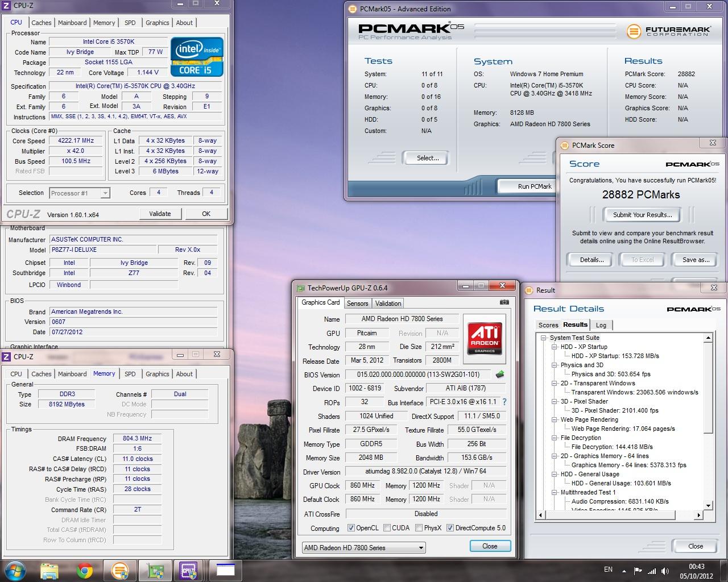Select 'Transparent Windows: 23063.506 windows/s' row

635,392
